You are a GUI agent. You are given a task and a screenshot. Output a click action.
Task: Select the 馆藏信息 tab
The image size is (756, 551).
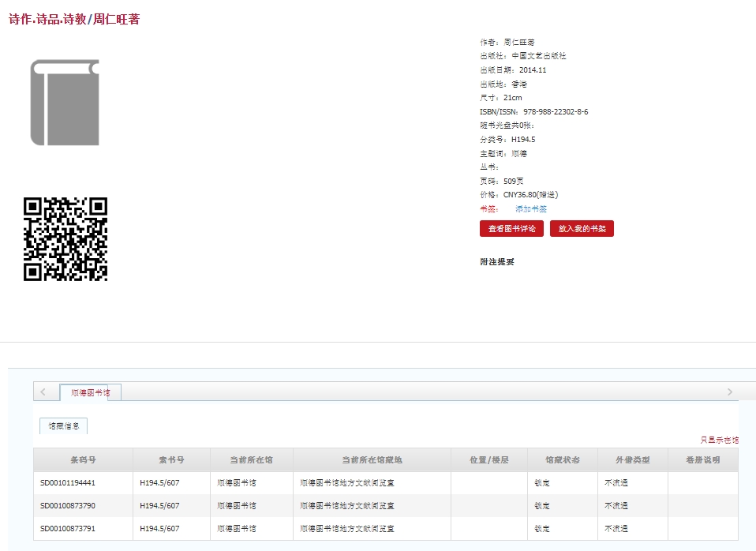click(x=63, y=426)
